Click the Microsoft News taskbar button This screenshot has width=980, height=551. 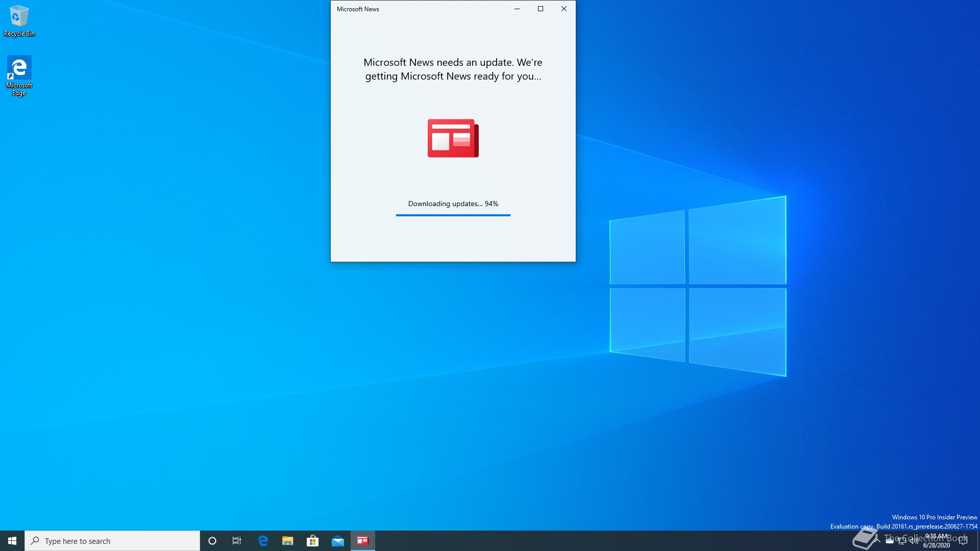362,541
